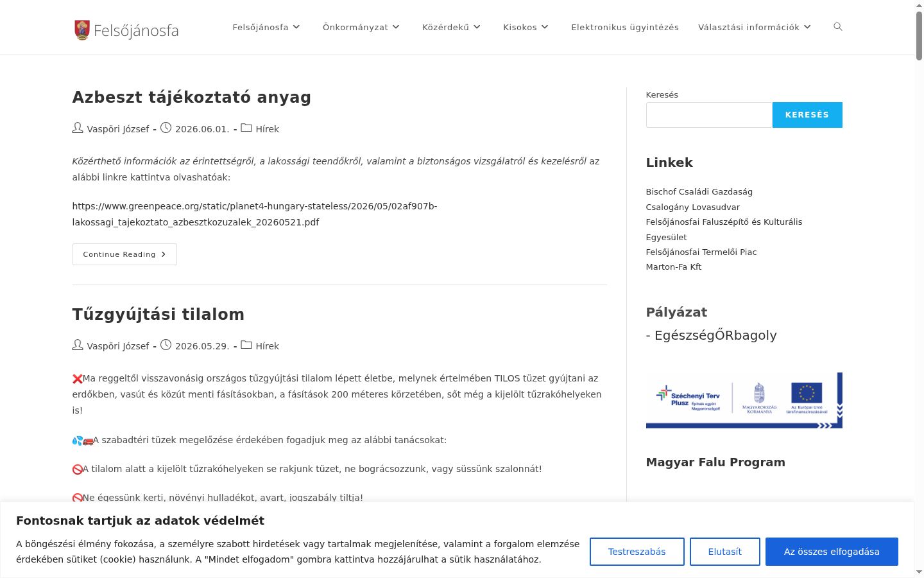Click the Széchenyi Terv Plusz banner image

pos(744,400)
